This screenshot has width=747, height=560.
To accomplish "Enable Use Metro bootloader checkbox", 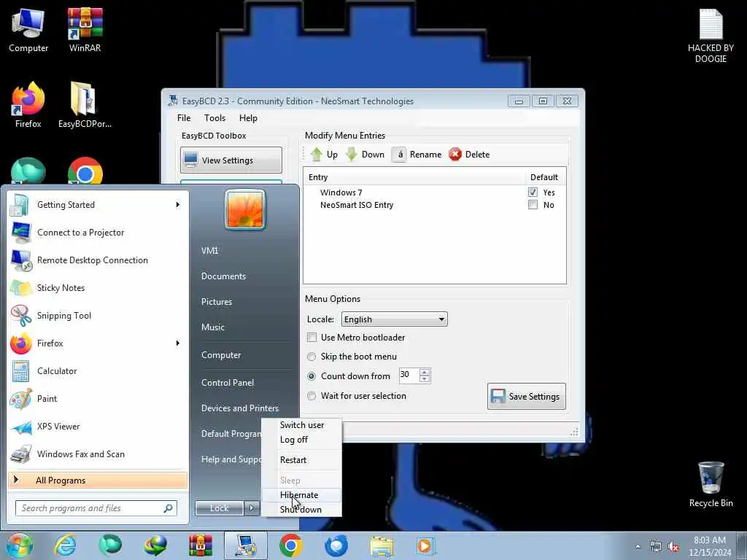I will [311, 337].
